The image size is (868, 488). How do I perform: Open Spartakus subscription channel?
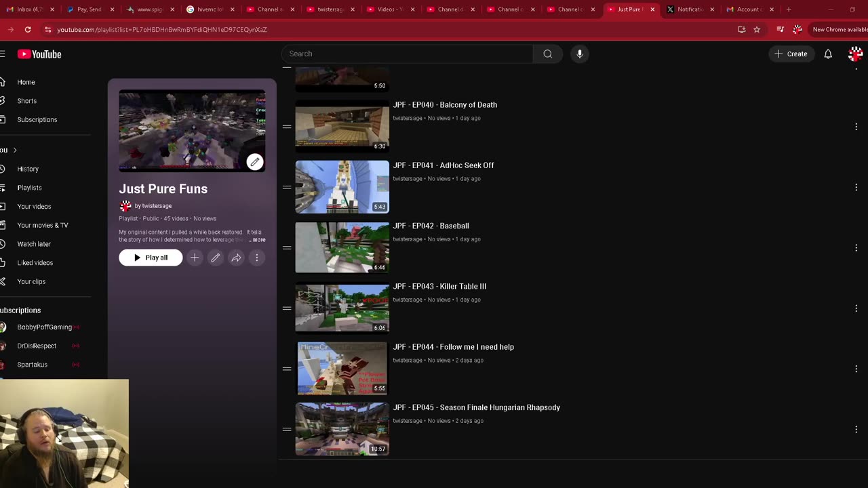pos(32,365)
